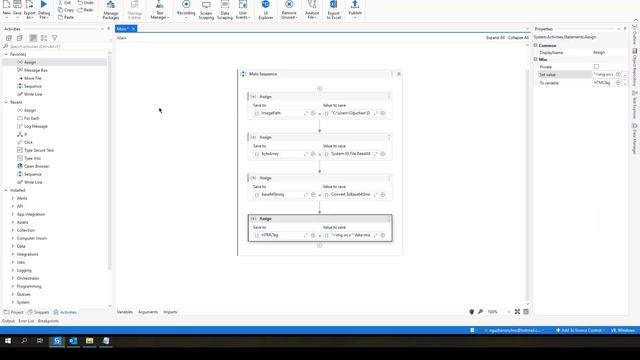Click Remove Unused icon
640x360 pixels.
[289, 4]
